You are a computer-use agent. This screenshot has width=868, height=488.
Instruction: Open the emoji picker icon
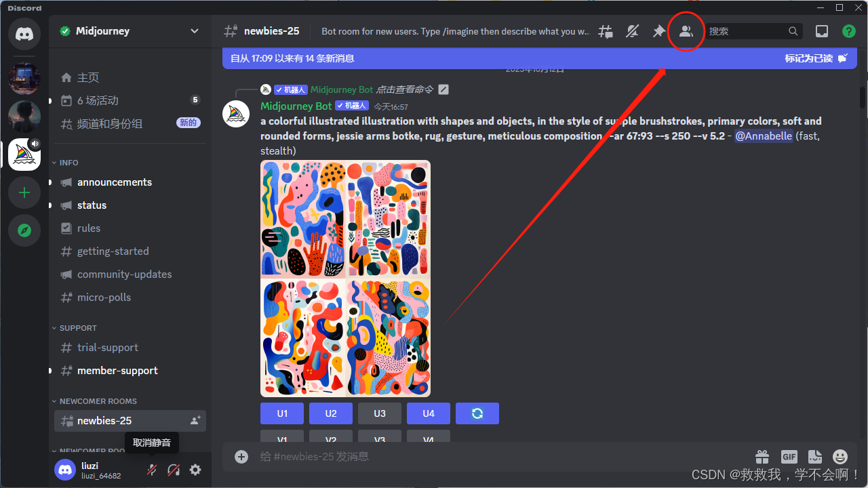point(840,457)
